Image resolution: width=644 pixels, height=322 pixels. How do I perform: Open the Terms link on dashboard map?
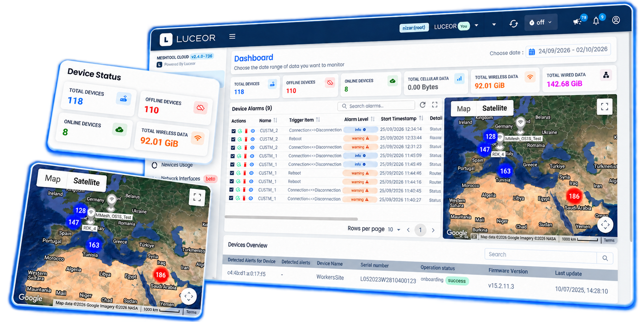tap(609, 240)
